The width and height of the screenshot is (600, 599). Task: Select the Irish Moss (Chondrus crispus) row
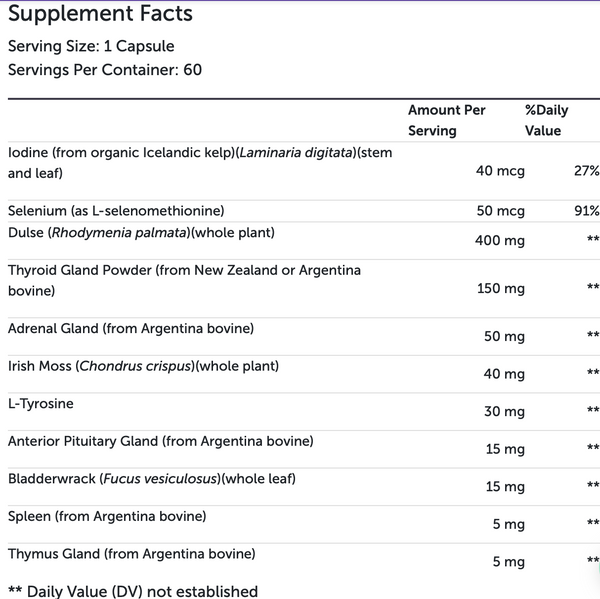pos(304,374)
